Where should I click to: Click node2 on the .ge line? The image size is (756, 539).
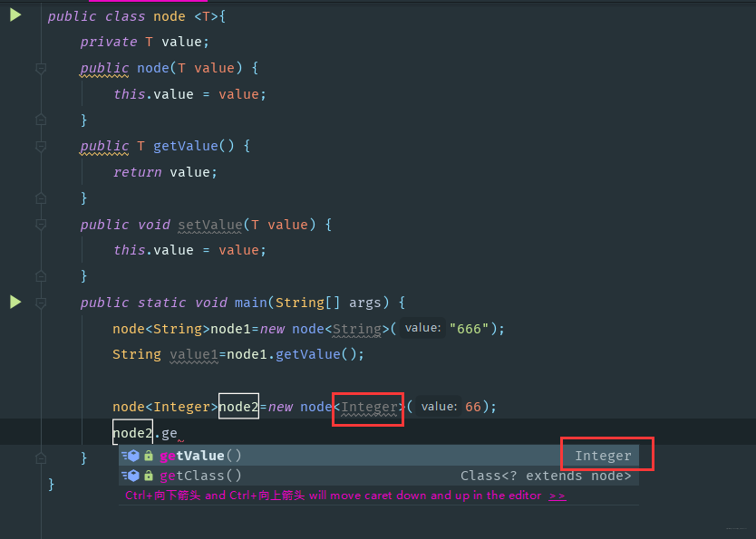132,433
